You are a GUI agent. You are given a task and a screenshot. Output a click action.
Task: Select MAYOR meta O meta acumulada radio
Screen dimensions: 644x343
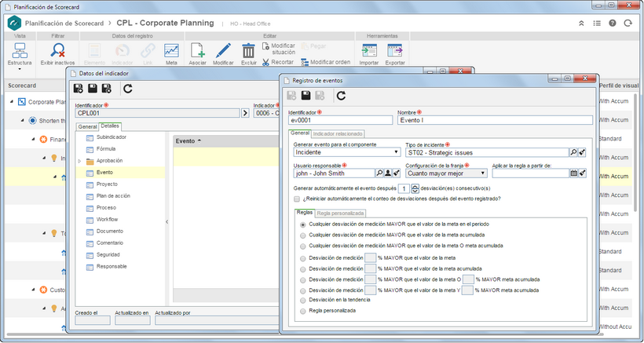coord(302,246)
